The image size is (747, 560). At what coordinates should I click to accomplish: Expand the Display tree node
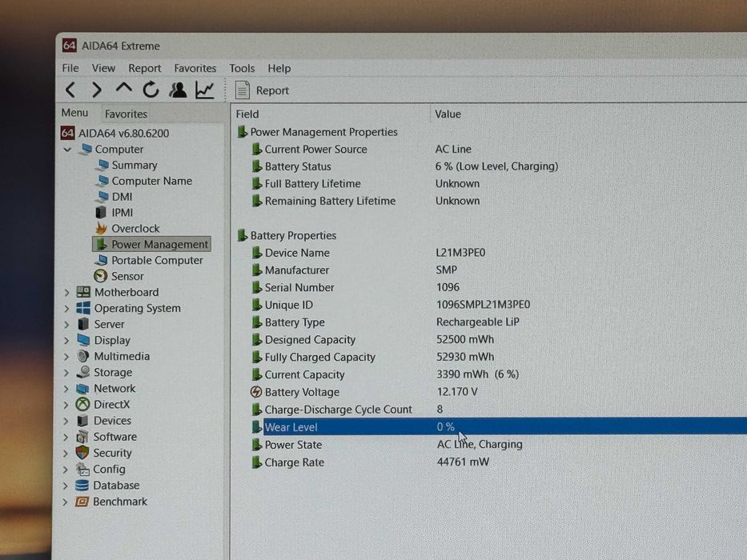[x=67, y=341]
